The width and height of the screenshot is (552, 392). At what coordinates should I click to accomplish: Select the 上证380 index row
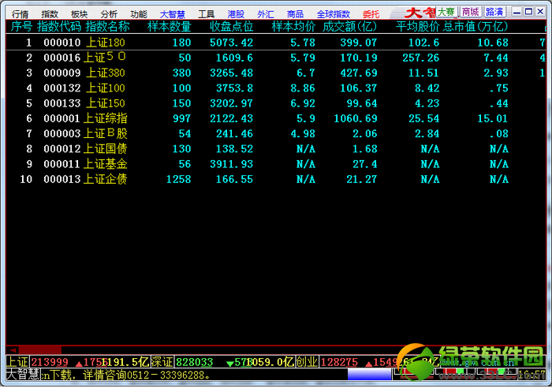pyautogui.click(x=276, y=73)
